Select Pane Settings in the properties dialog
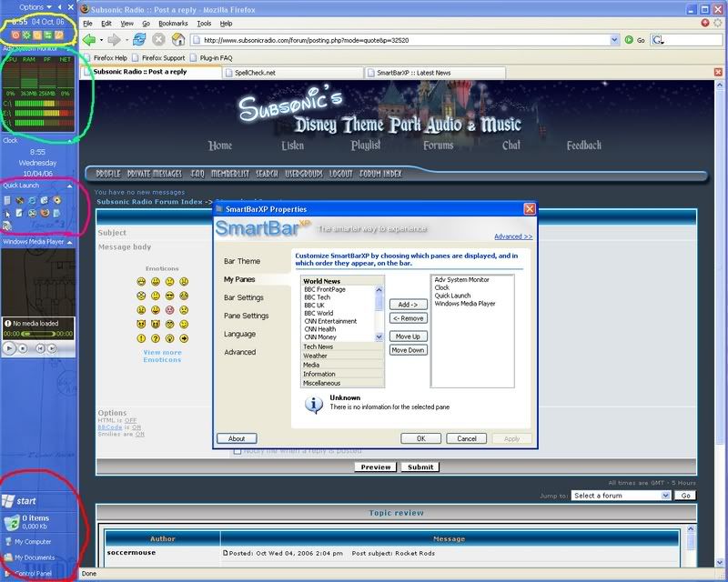The width and height of the screenshot is (728, 582). [x=246, y=316]
